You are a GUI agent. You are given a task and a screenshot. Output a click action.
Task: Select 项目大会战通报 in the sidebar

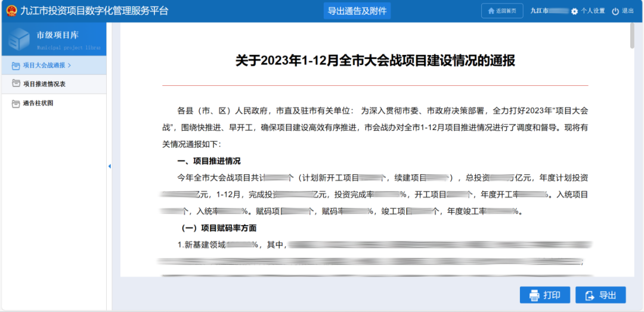pyautogui.click(x=44, y=65)
